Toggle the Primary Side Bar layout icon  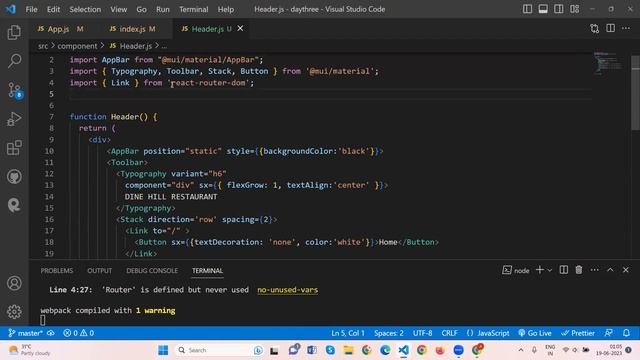tap(527, 9)
